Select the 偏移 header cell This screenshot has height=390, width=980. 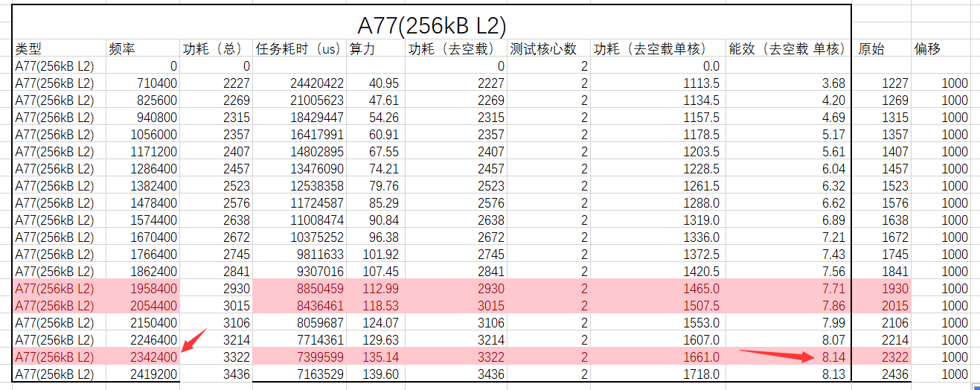click(x=941, y=49)
